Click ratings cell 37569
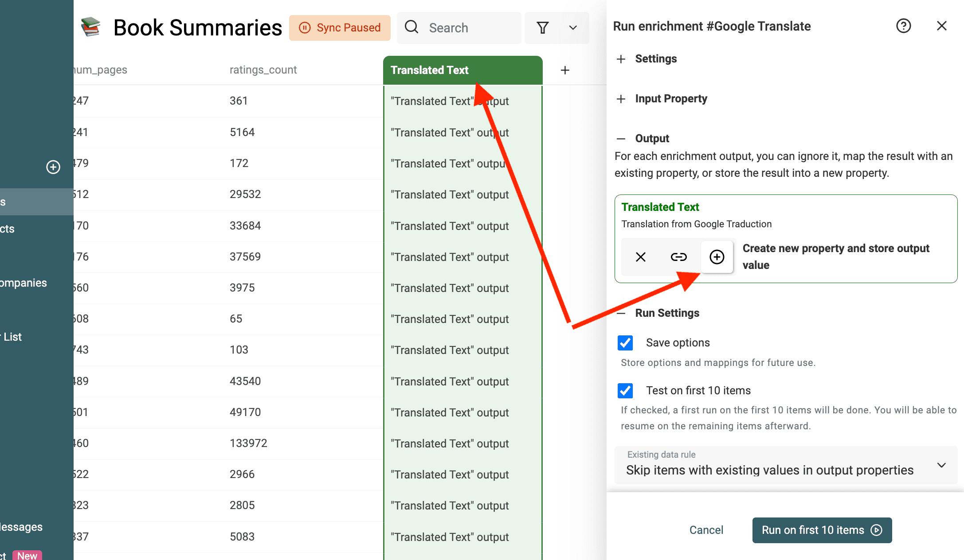Screen dimensions: 964x560 245,257
